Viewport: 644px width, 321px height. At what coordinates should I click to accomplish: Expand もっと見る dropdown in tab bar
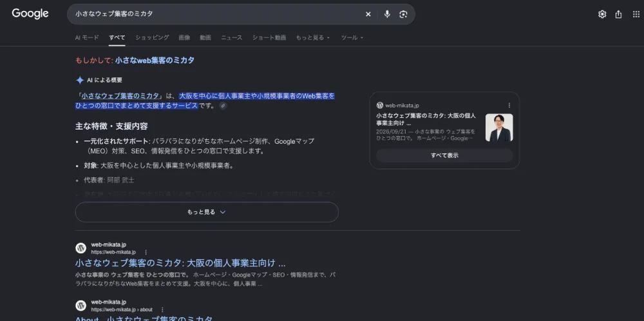click(313, 37)
